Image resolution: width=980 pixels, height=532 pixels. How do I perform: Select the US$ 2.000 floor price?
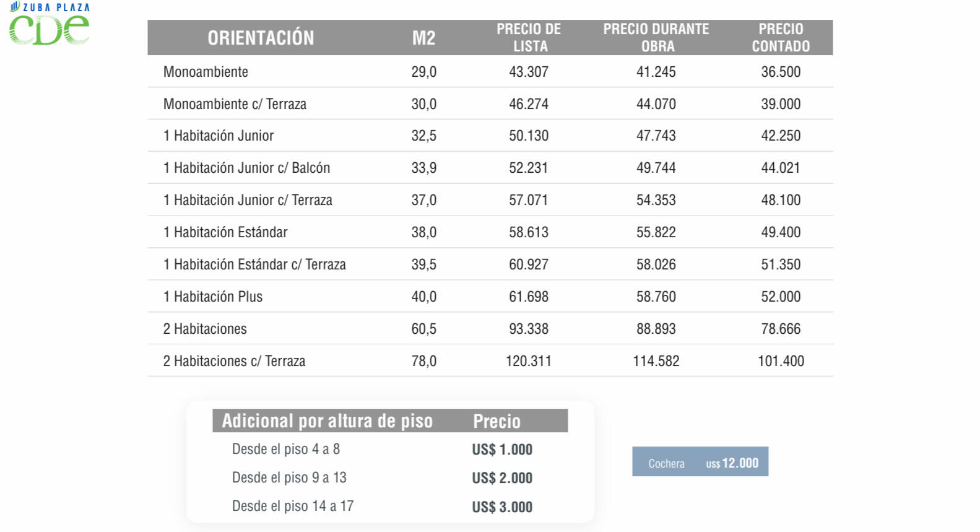tap(502, 478)
